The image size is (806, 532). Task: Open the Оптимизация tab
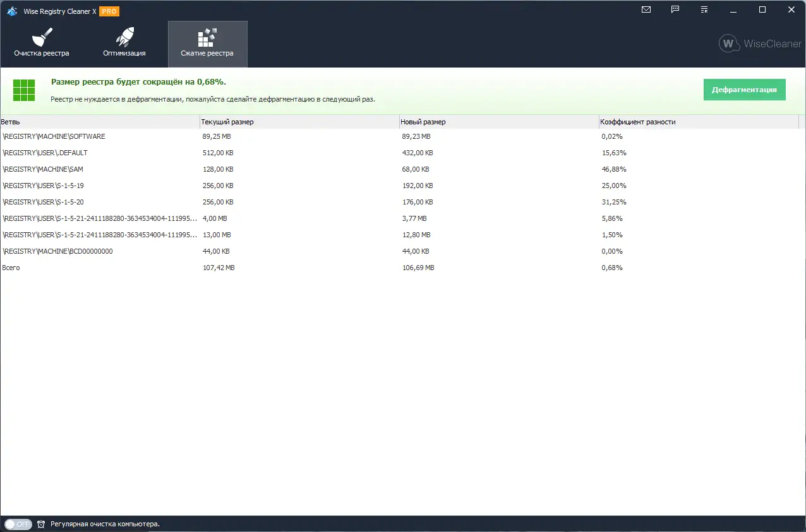(124, 44)
